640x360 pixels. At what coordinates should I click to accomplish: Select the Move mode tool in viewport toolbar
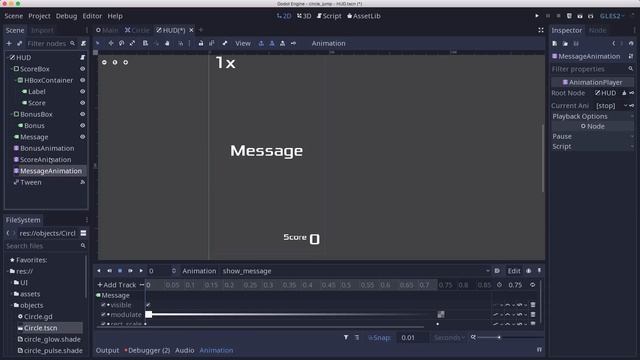[111, 43]
